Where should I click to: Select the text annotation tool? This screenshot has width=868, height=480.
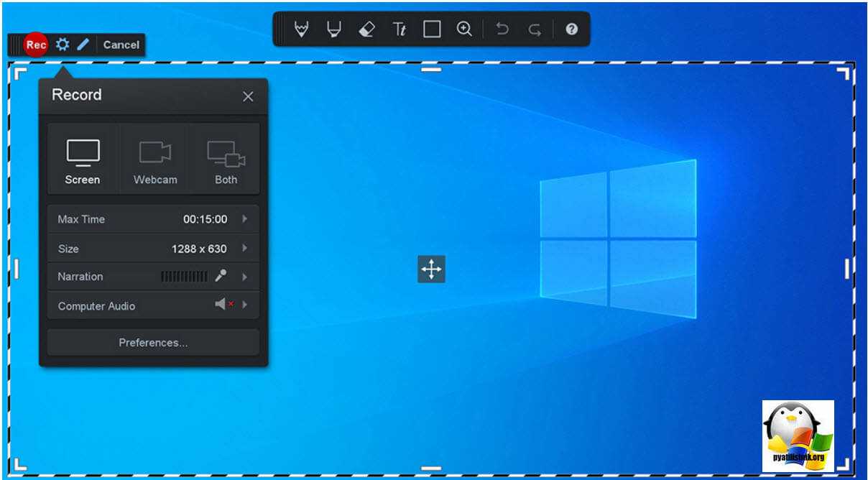pos(400,29)
